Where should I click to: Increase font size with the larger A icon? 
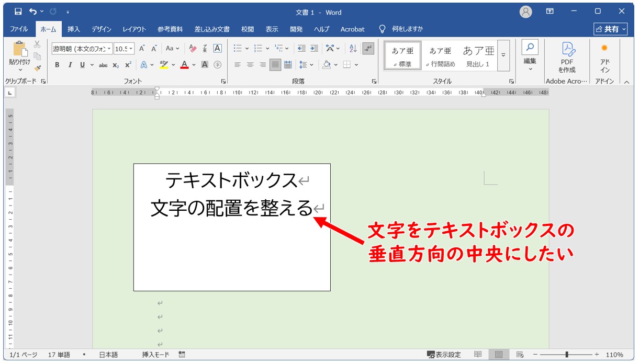pos(142,49)
